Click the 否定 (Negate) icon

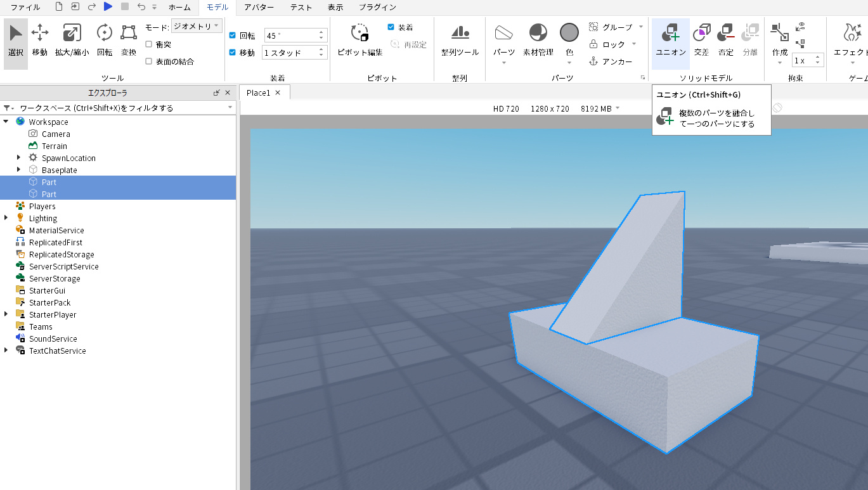[725, 38]
